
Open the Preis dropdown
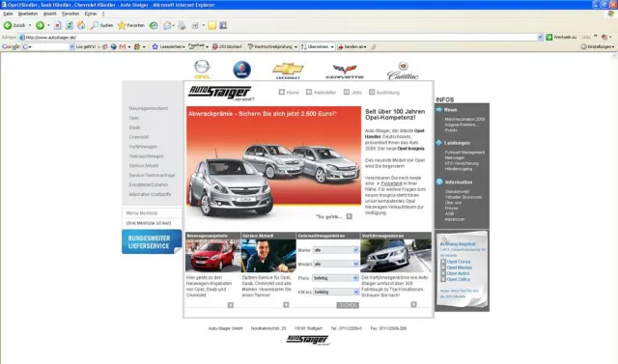[x=335, y=278]
